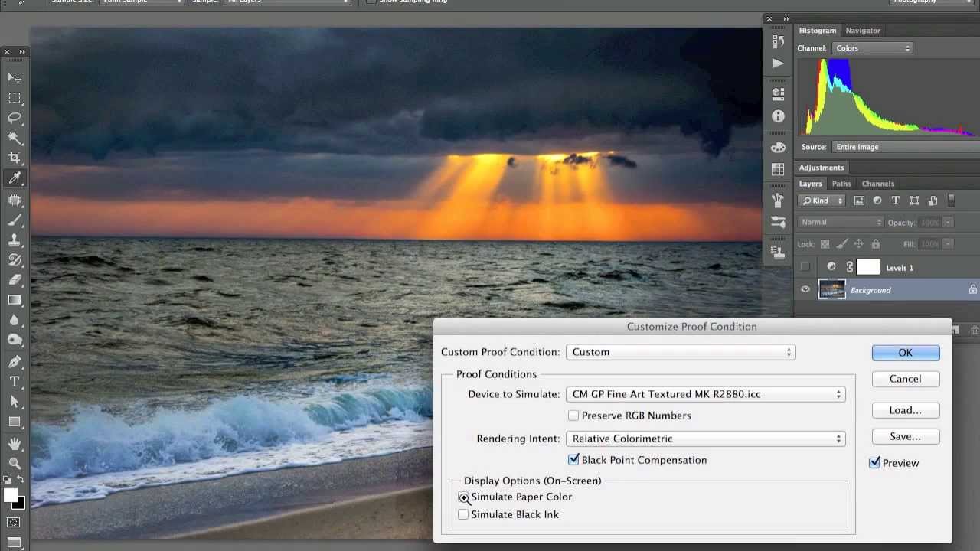This screenshot has height=551, width=980.
Task: Switch to the Channels tab
Action: (x=878, y=184)
